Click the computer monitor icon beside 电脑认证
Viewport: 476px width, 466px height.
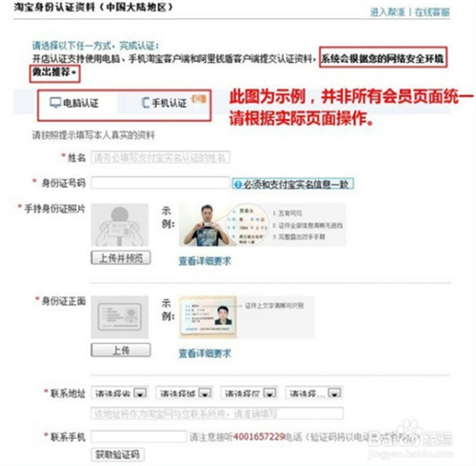coord(55,103)
